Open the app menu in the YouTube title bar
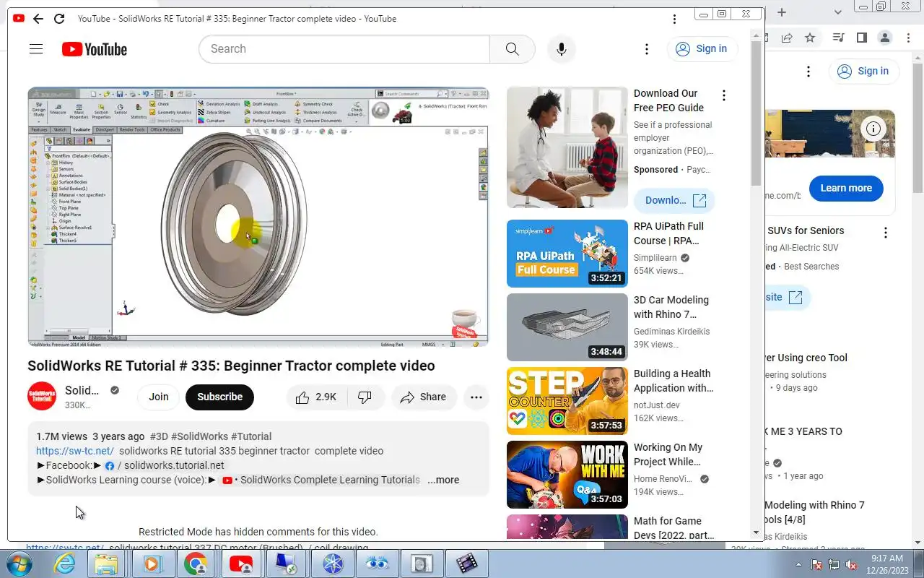The height and width of the screenshot is (578, 924). pos(674,19)
